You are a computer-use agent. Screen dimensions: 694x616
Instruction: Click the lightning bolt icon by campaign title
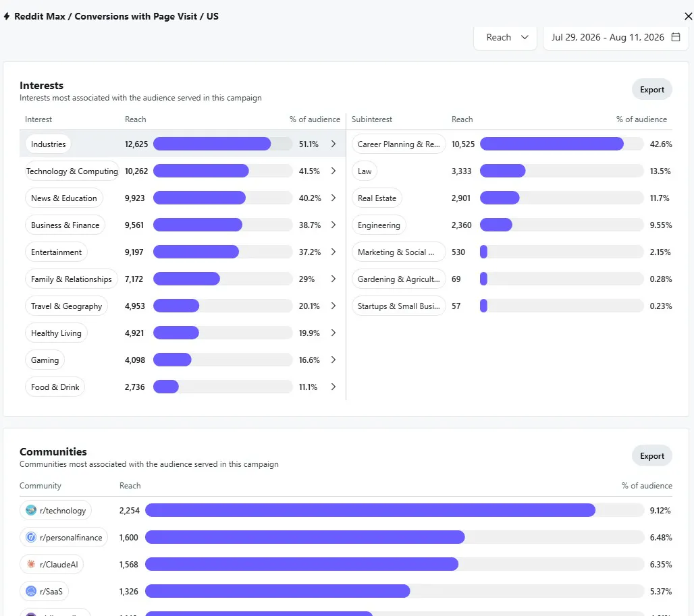(x=7, y=16)
